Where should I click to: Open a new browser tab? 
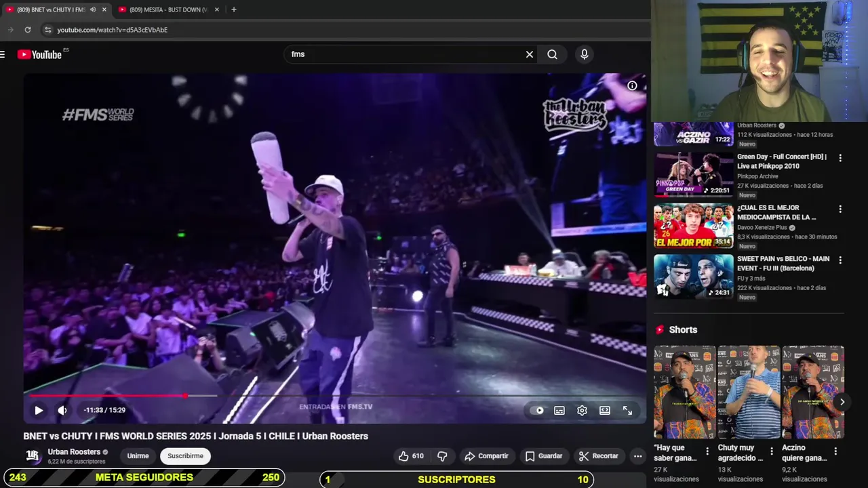pyautogui.click(x=233, y=9)
